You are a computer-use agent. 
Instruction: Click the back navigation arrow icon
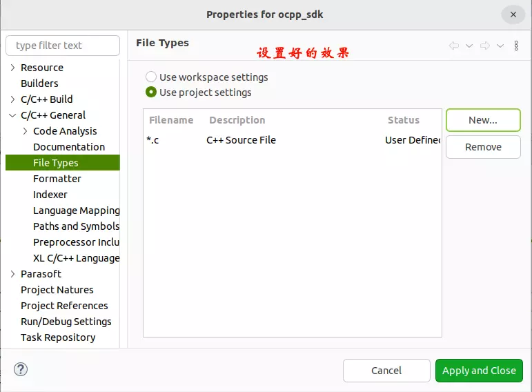[x=453, y=46]
